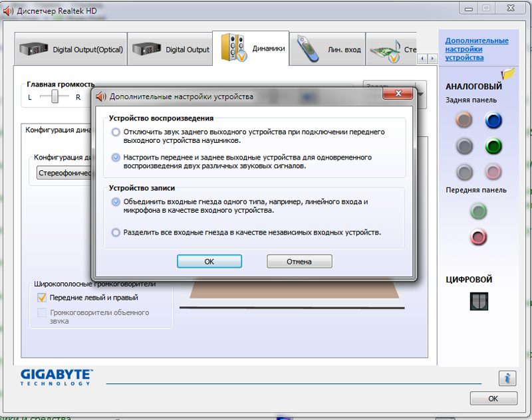Click the Отмена button in the dialog
The image size is (532, 420).
coord(299,261)
